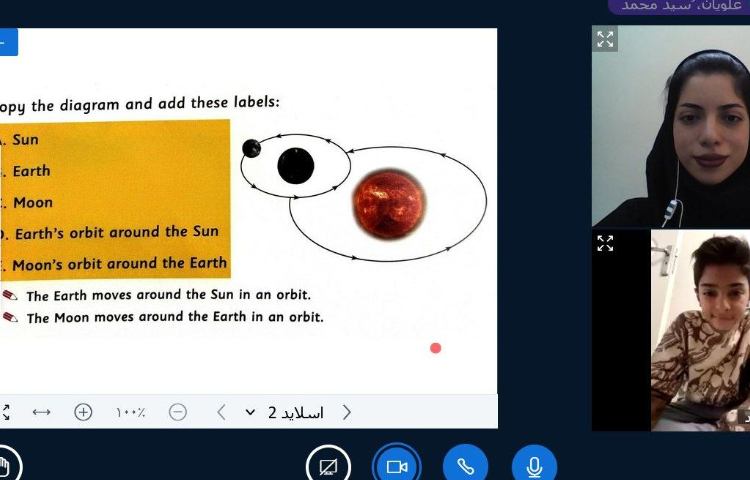Image resolution: width=750 pixels, height=480 pixels.
Task: Mute the microphone button
Action: [x=534, y=466]
